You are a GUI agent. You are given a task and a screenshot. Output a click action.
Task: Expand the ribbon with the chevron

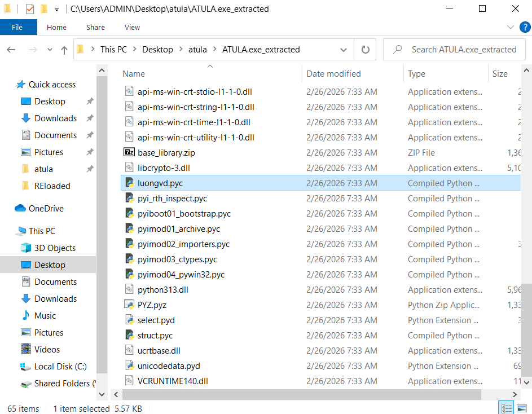[x=510, y=27]
